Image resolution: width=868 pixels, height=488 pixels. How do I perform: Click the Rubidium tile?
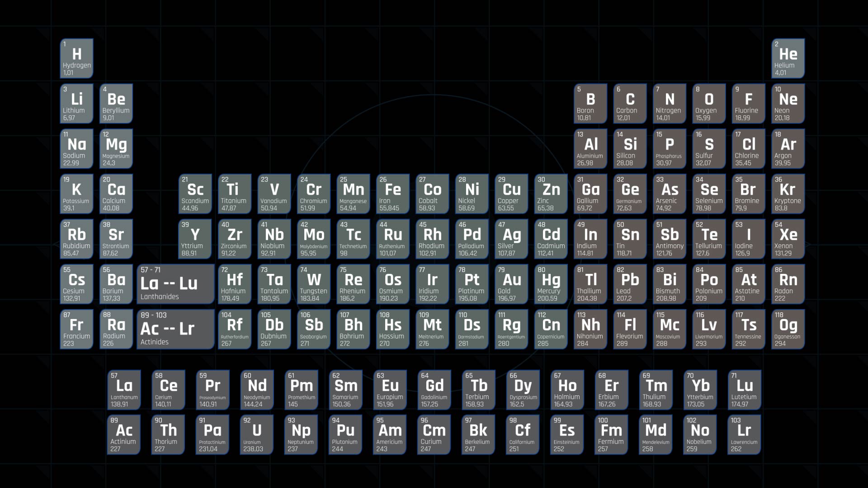click(77, 239)
